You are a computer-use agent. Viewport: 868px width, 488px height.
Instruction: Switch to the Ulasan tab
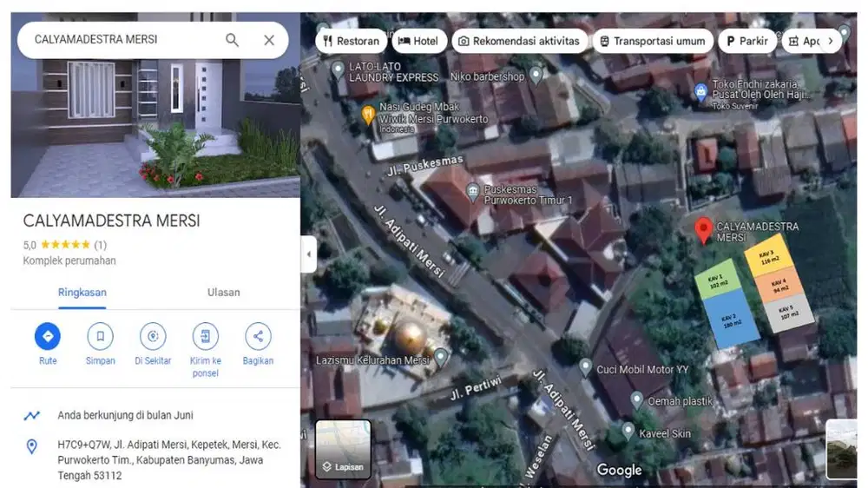(223, 293)
